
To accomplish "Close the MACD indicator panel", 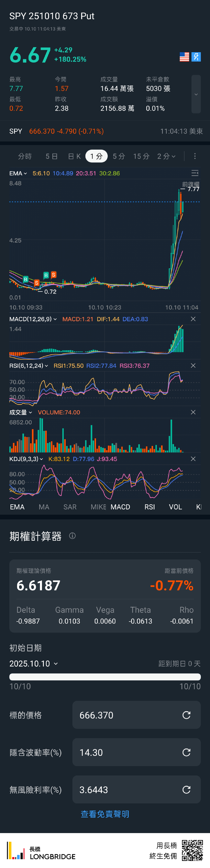I will (x=193, y=319).
